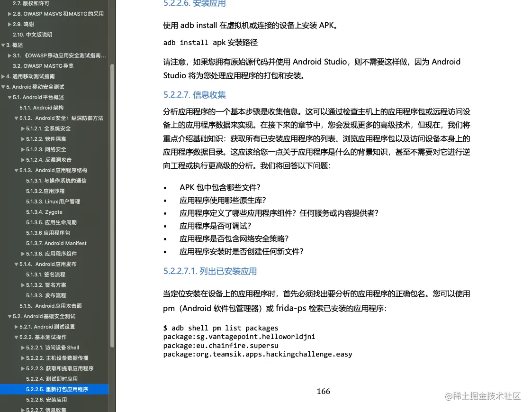Click the sidebar vertical scrollbar thumb

[112, 205]
